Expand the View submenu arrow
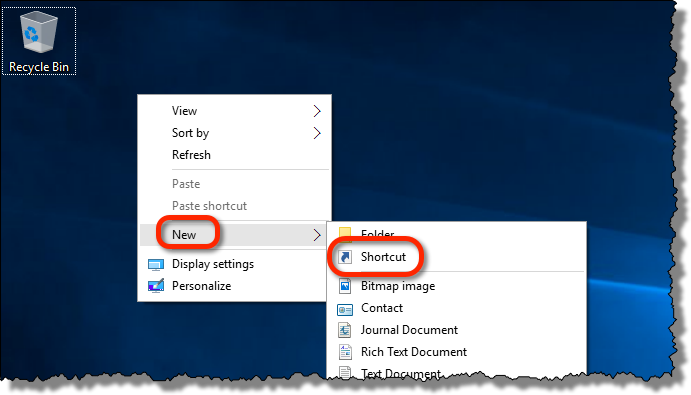691x395 pixels. [x=317, y=111]
